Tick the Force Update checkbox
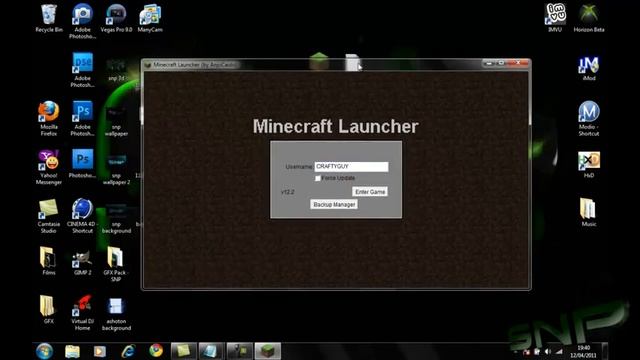This screenshot has width=640, height=360. coord(318,178)
